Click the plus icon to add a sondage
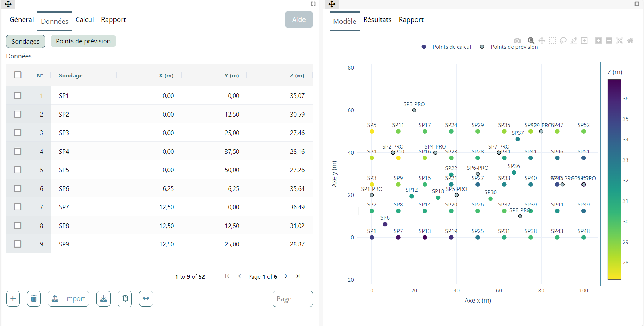This screenshot has height=326, width=644. 13,299
